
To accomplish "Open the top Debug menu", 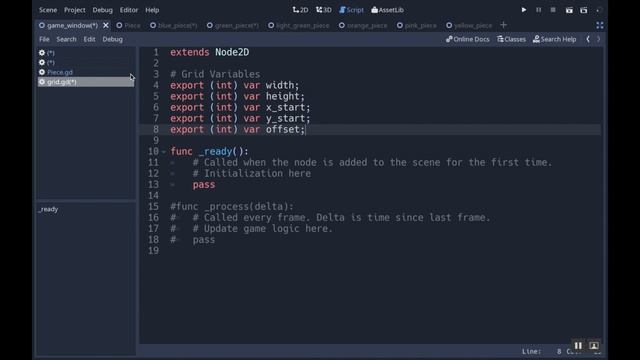I will [x=102, y=10].
